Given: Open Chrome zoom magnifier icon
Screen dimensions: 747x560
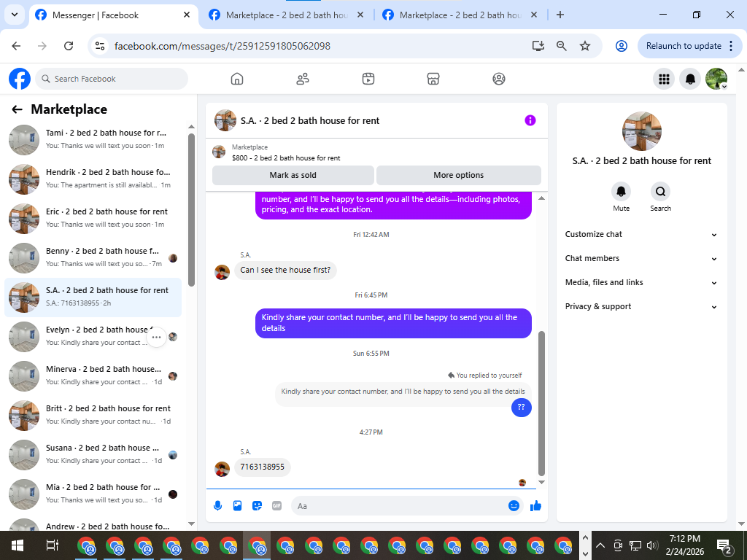Looking at the screenshot, I should pos(562,46).
